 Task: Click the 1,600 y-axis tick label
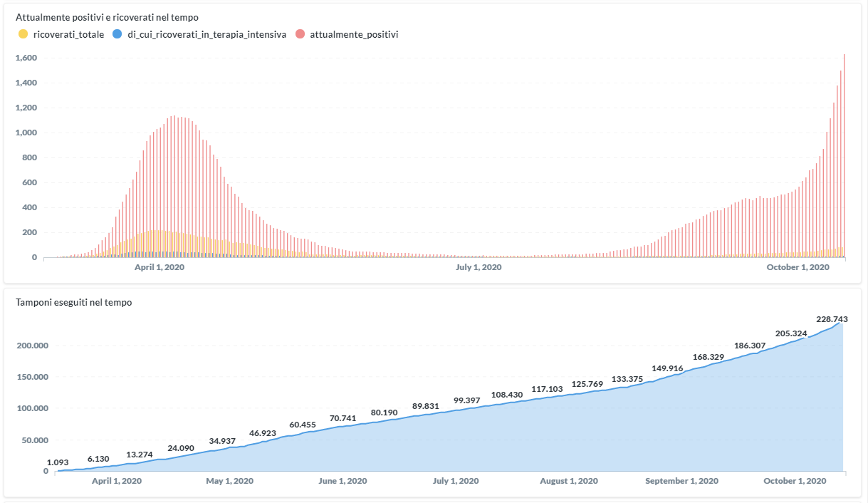click(x=26, y=58)
